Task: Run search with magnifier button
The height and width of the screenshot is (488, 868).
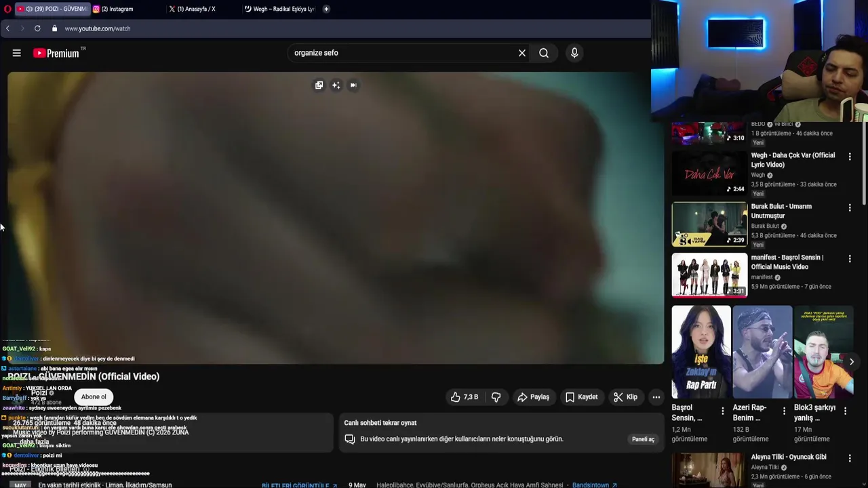Action: [544, 53]
